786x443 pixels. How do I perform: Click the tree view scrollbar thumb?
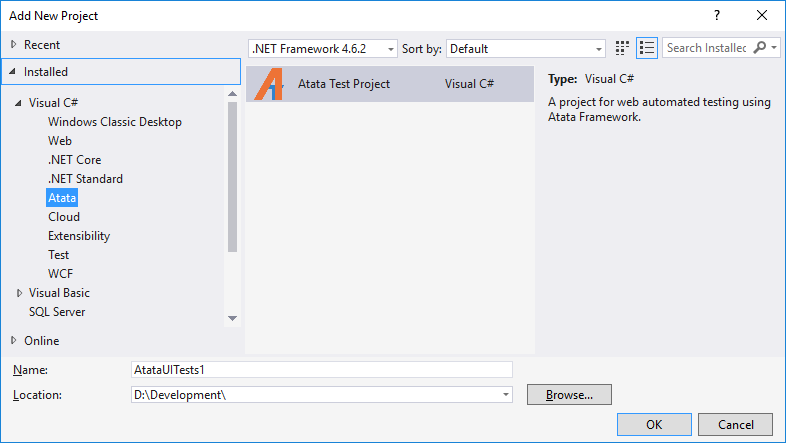pos(232,176)
